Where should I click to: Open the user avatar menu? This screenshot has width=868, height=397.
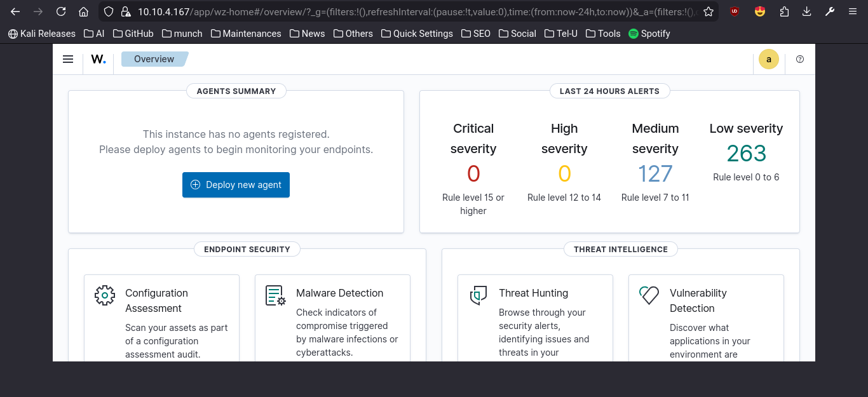tap(768, 59)
